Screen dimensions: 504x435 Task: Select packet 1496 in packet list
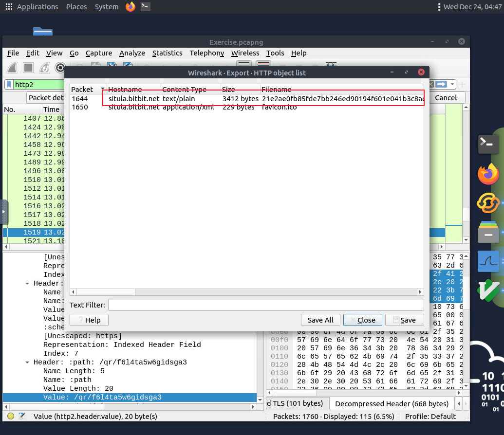(34, 171)
